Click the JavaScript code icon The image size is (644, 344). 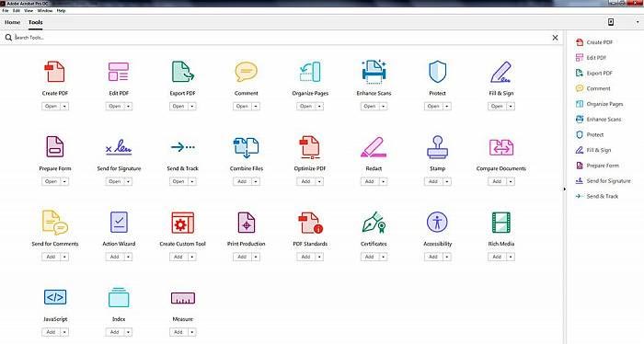(55, 297)
